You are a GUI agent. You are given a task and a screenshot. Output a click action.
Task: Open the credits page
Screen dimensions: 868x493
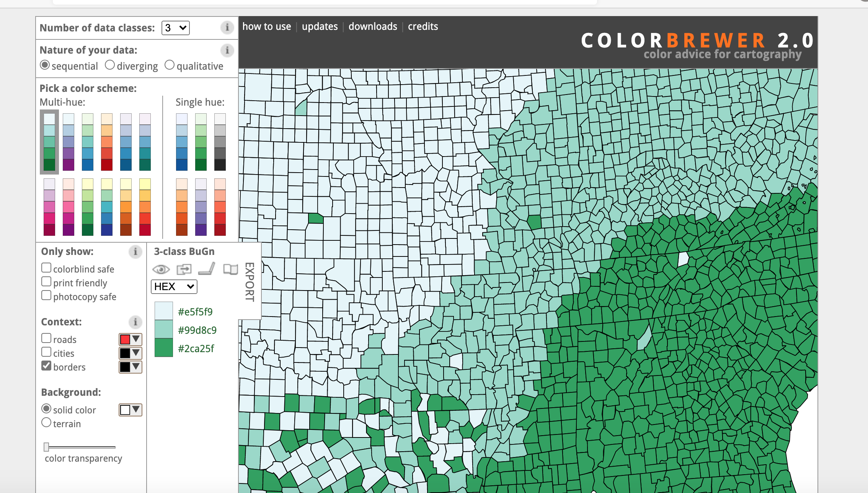pyautogui.click(x=423, y=26)
